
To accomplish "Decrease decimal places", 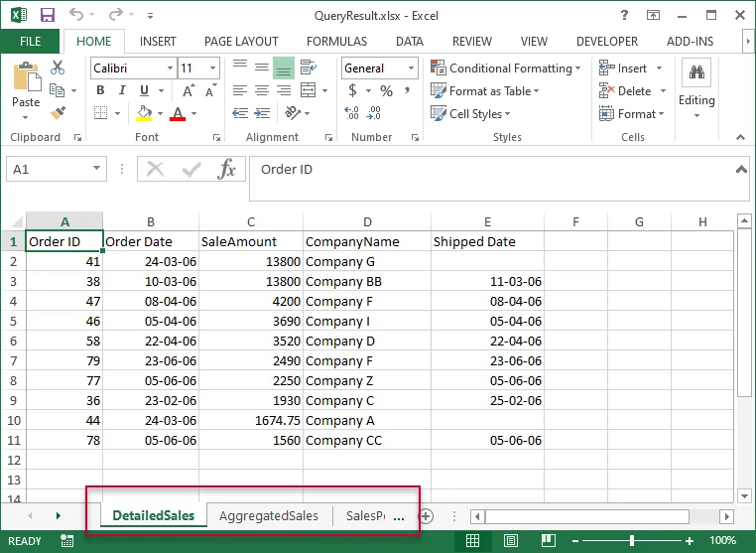I will tap(374, 113).
